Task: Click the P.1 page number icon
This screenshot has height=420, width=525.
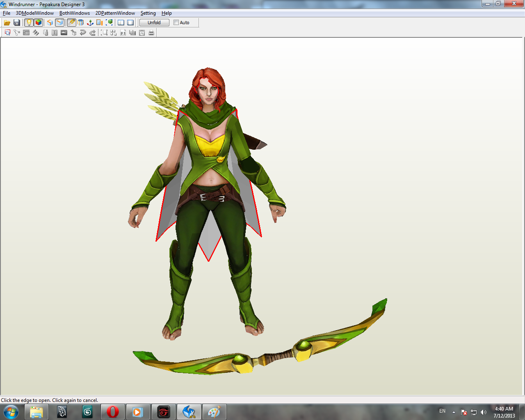Action: (x=123, y=32)
